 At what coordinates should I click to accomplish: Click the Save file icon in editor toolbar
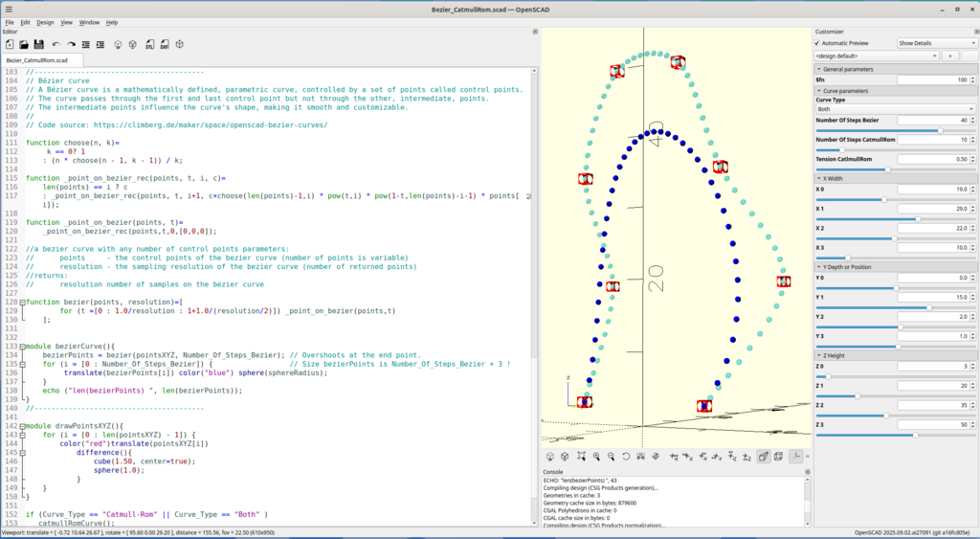pos(38,44)
